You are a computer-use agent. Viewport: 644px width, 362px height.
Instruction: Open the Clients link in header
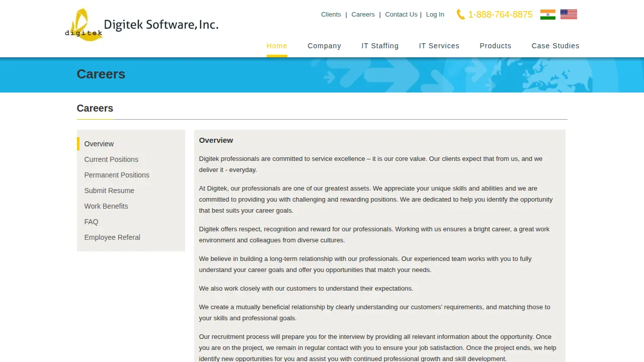pyautogui.click(x=331, y=15)
